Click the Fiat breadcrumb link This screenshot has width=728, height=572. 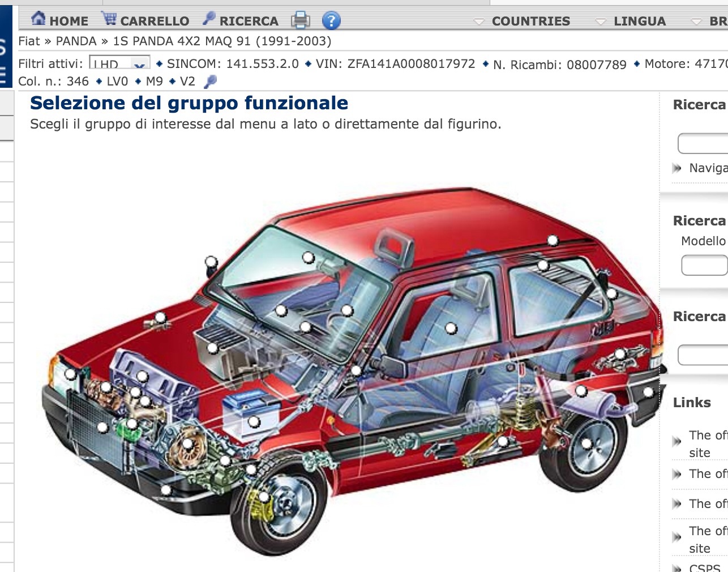tap(29, 41)
